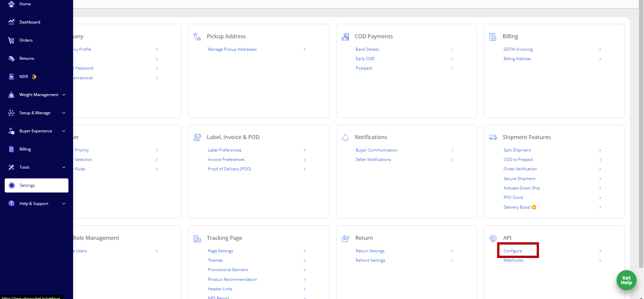Expand the Weight Management menu
The height and width of the screenshot is (299, 644).
coord(64,95)
